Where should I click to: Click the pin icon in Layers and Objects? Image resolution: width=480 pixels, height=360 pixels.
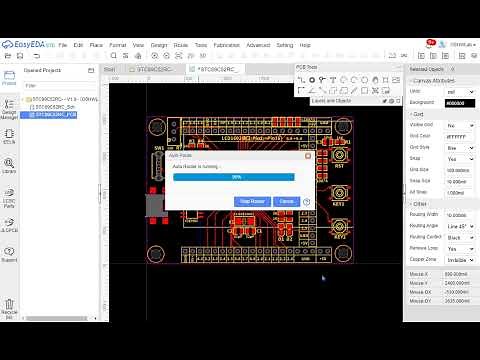[384, 101]
